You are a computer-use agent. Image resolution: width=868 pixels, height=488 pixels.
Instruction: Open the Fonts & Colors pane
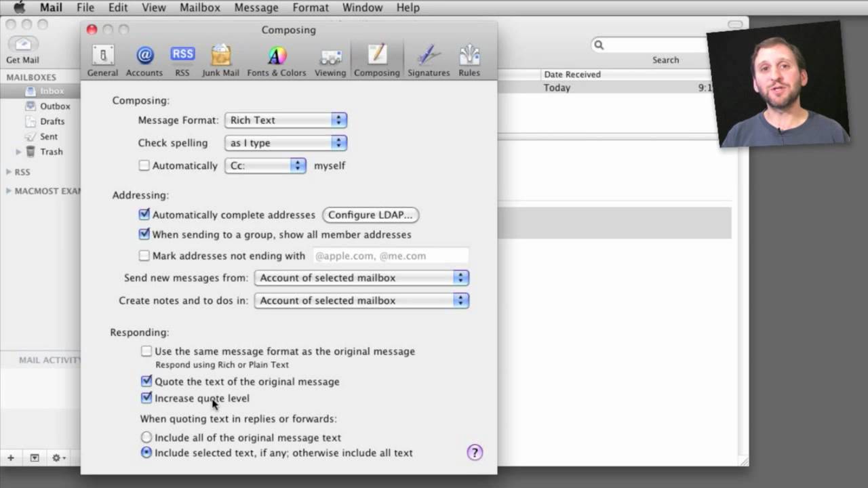tap(276, 60)
